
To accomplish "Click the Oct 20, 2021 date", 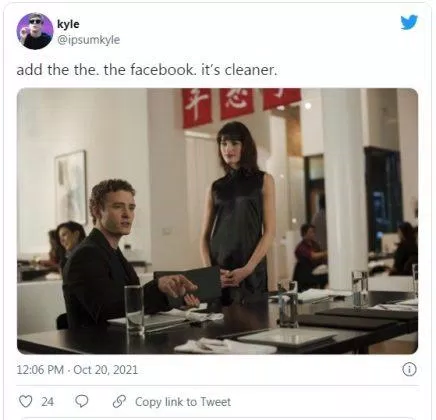I will (x=105, y=370).
